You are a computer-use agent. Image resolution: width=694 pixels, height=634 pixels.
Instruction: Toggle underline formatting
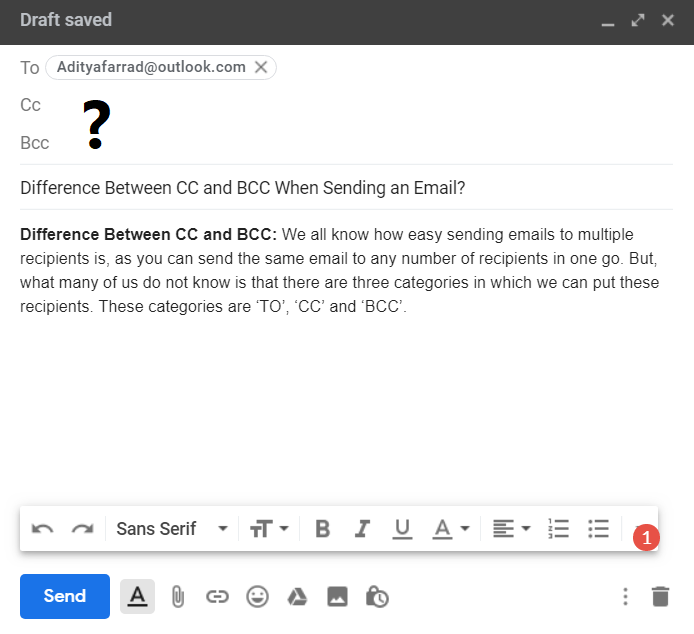click(402, 529)
